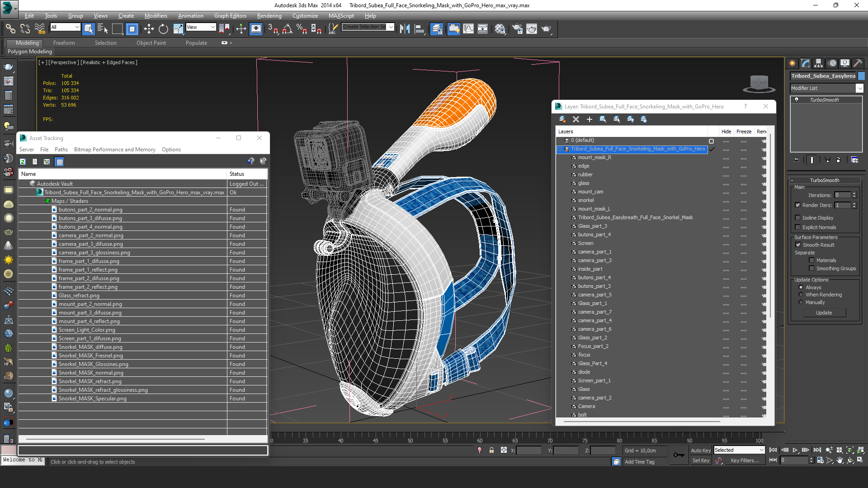Click the Mirror tool icon
Viewport: 868px width, 488px height.
(405, 29)
